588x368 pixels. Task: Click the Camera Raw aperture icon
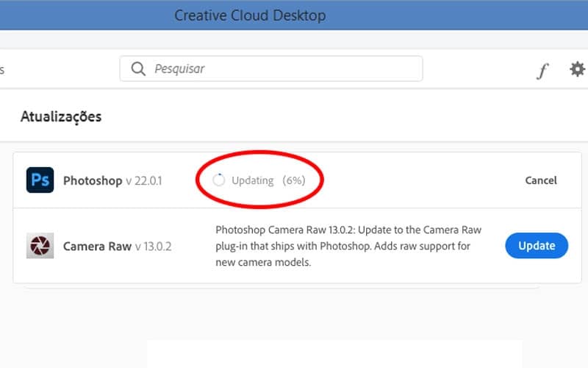[40, 246]
